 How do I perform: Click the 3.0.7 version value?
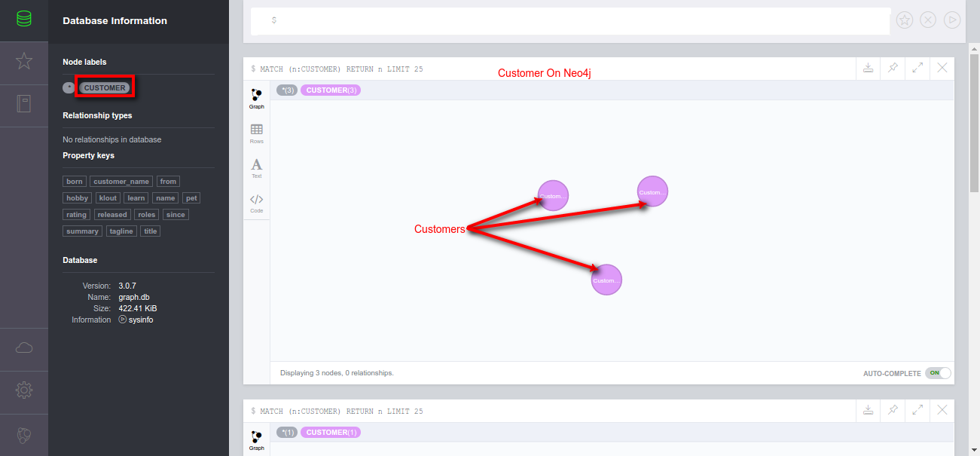coord(127,286)
